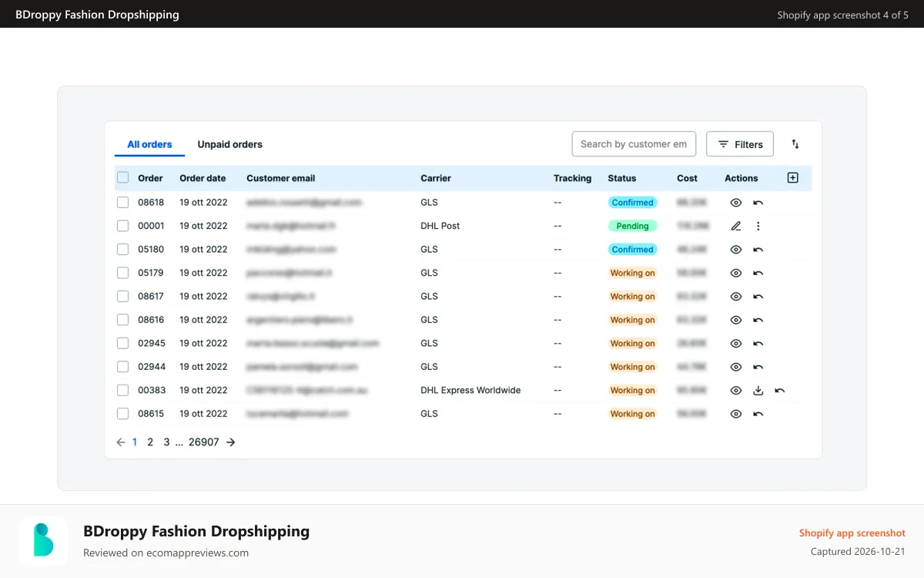924x578 pixels.
Task: Click the return arrow for order 08615
Action: coord(758,414)
